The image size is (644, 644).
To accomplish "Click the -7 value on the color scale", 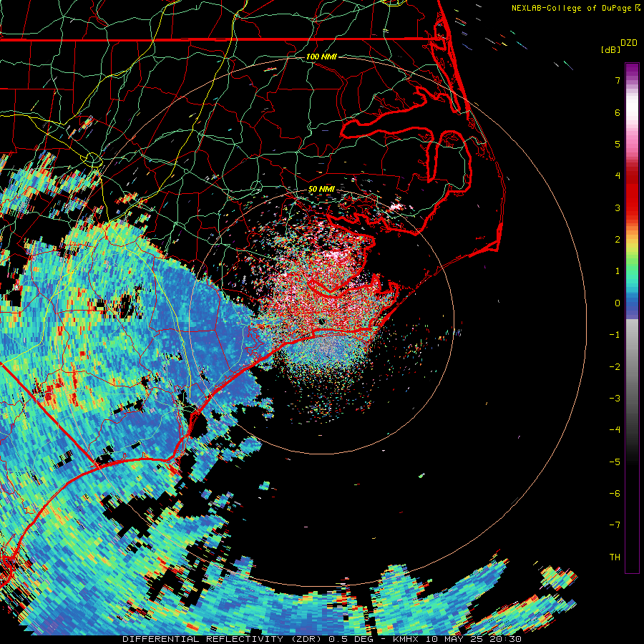I will coord(615,525).
